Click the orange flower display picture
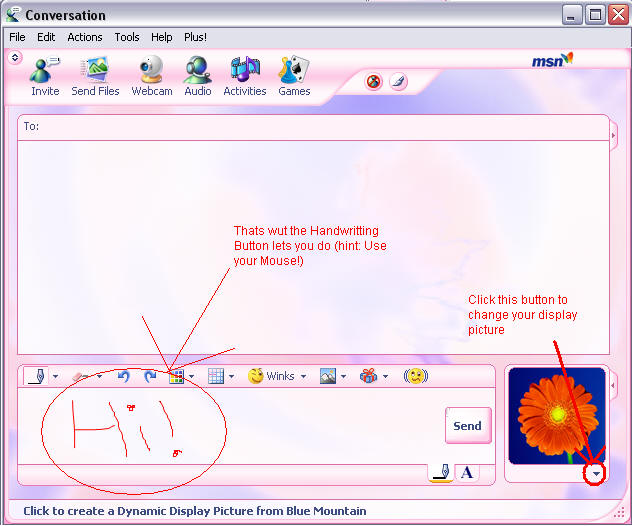 (557, 416)
